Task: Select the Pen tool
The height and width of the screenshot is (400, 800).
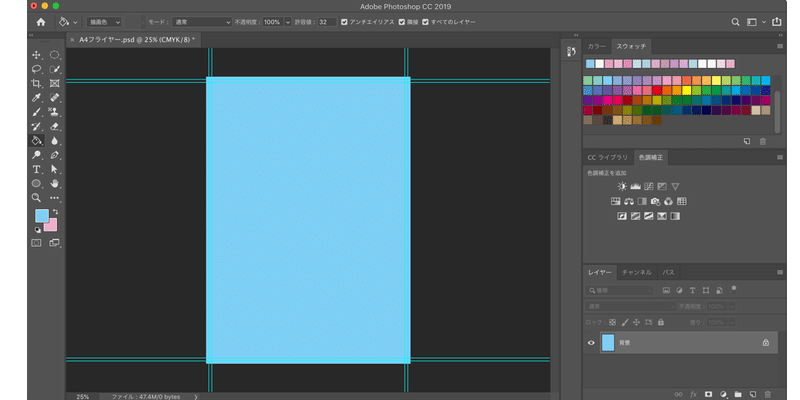Action: 55,155
